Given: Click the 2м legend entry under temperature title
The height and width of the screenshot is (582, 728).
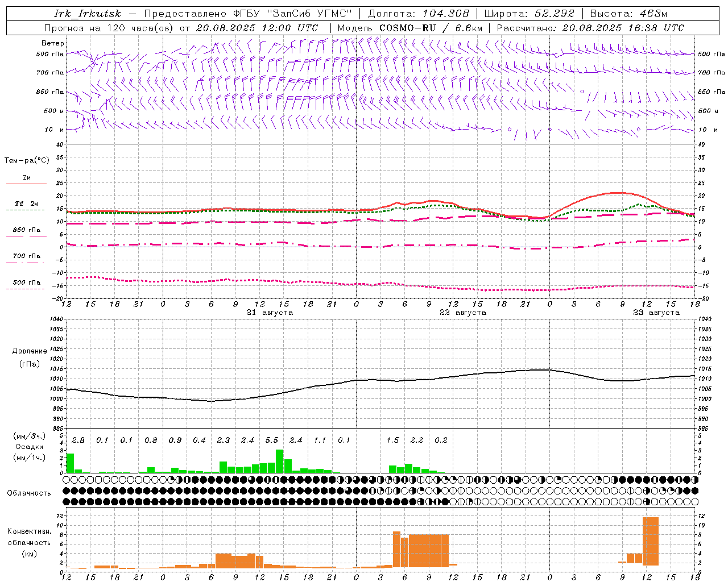Looking at the screenshot, I should point(27,177).
